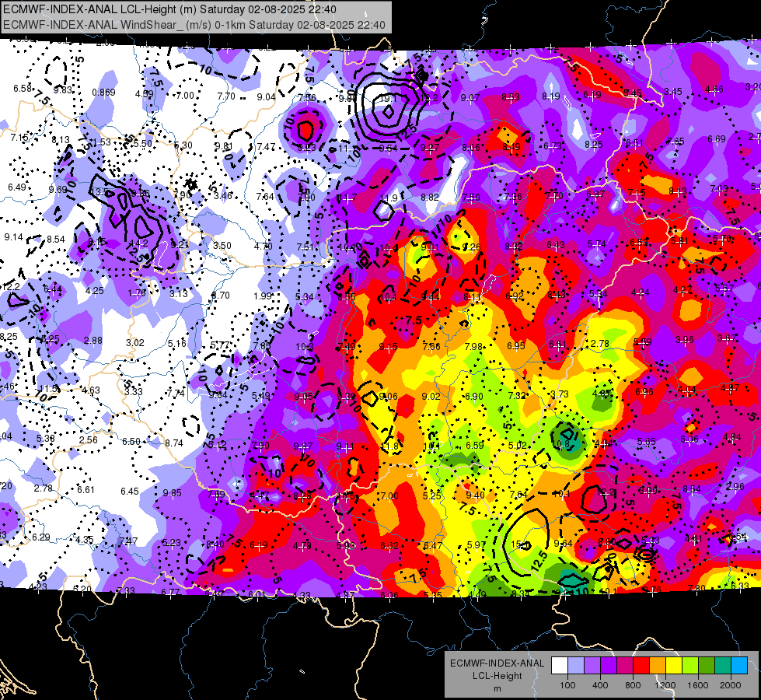Viewport: 761px width, 700px height.
Task: Click the grid value '4.35'
Action: pyautogui.click(x=84, y=539)
